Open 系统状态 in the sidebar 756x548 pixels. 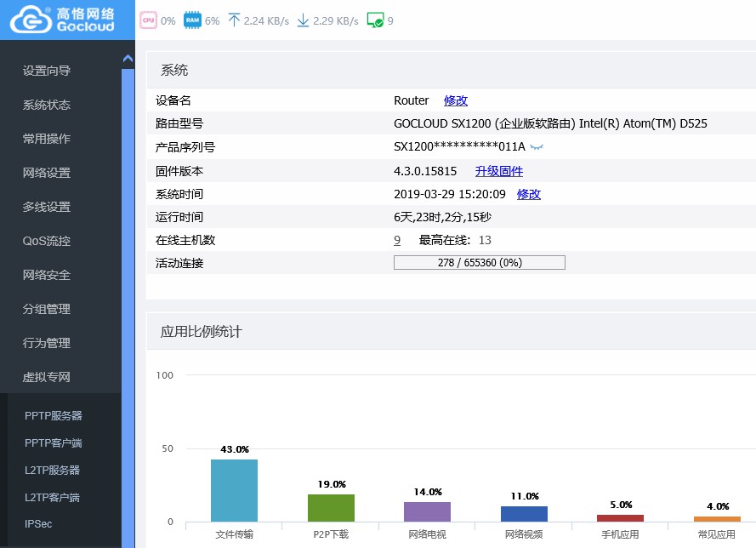click(47, 105)
